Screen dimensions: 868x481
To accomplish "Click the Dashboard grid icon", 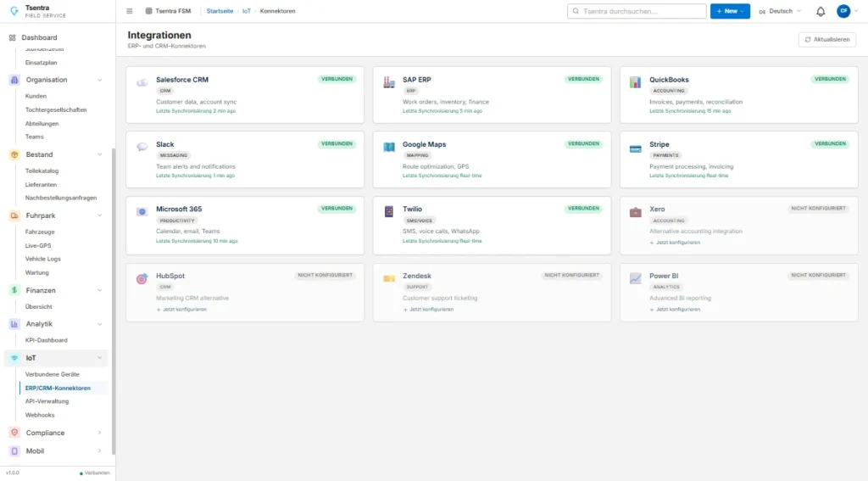I will [x=12, y=37].
